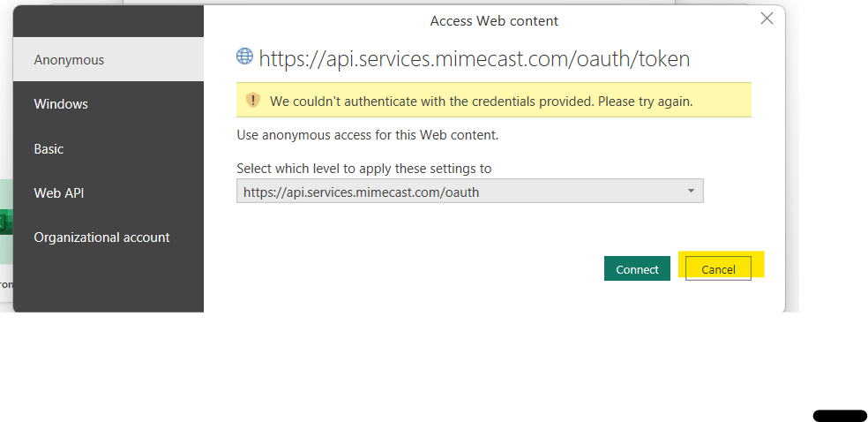The width and height of the screenshot is (868, 422).
Task: Click the authentication failure warning message
Action: point(481,102)
